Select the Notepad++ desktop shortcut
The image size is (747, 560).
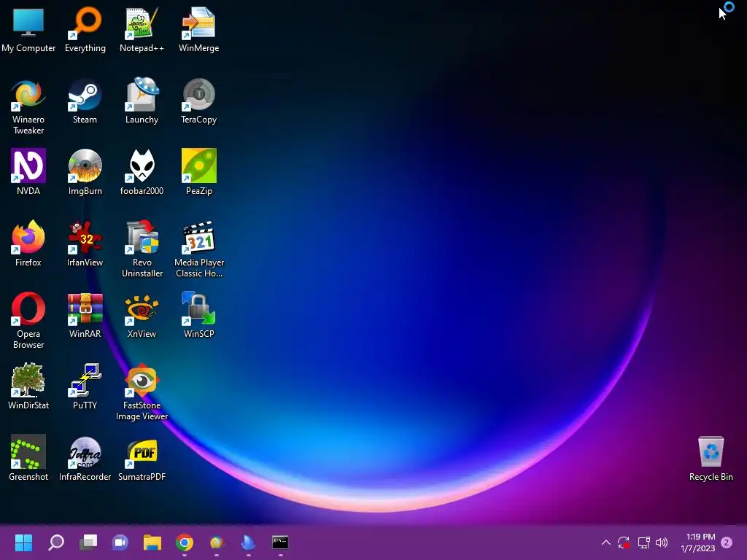click(x=142, y=29)
